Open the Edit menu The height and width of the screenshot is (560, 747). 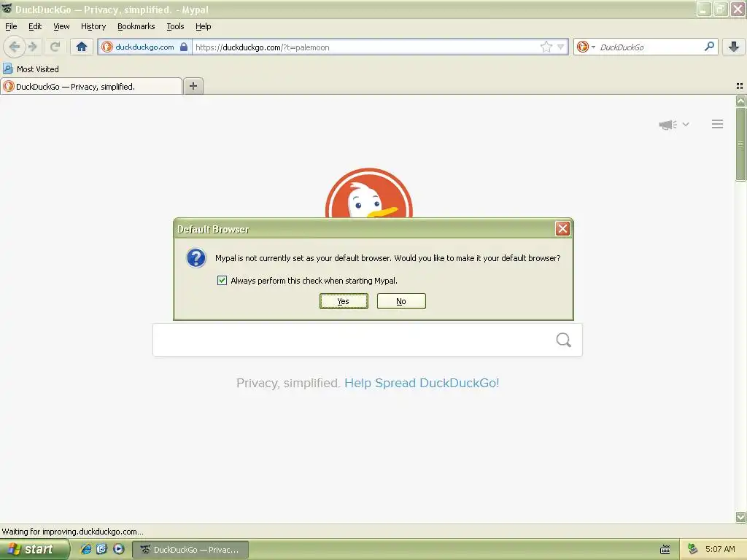click(35, 26)
